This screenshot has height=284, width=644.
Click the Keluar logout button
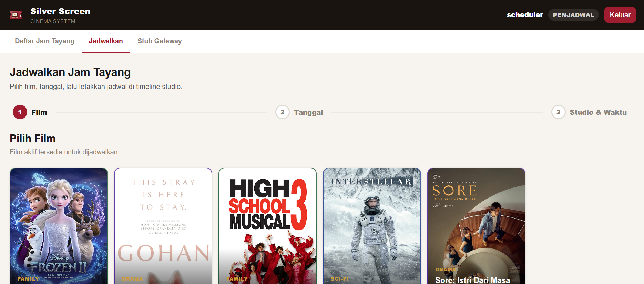[620, 15]
